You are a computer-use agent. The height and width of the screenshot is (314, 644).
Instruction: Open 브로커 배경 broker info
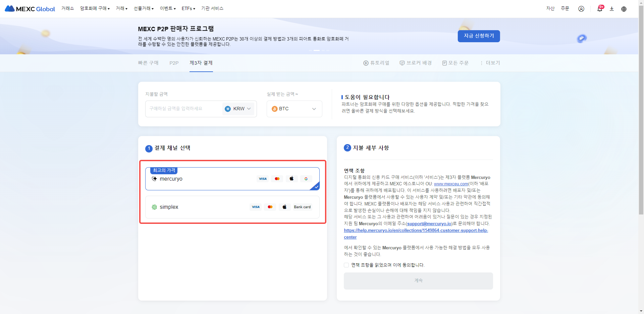pyautogui.click(x=416, y=63)
